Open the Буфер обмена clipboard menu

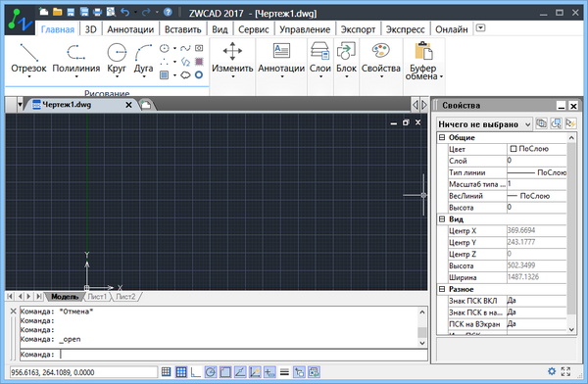point(424,60)
